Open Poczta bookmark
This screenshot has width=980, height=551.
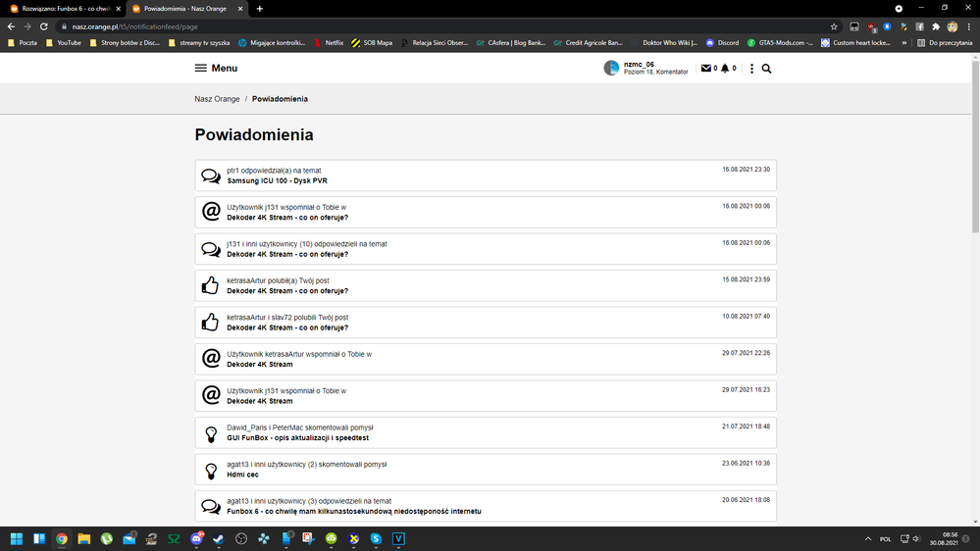click(22, 43)
